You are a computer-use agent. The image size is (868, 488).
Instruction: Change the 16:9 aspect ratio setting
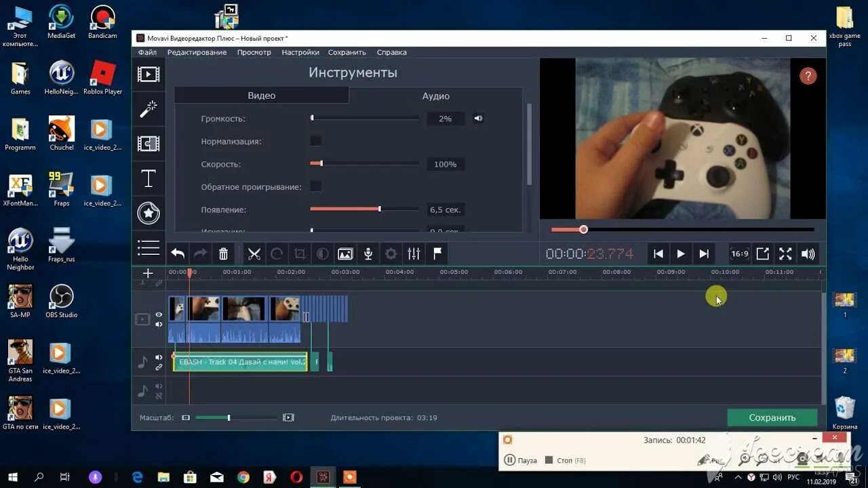739,253
